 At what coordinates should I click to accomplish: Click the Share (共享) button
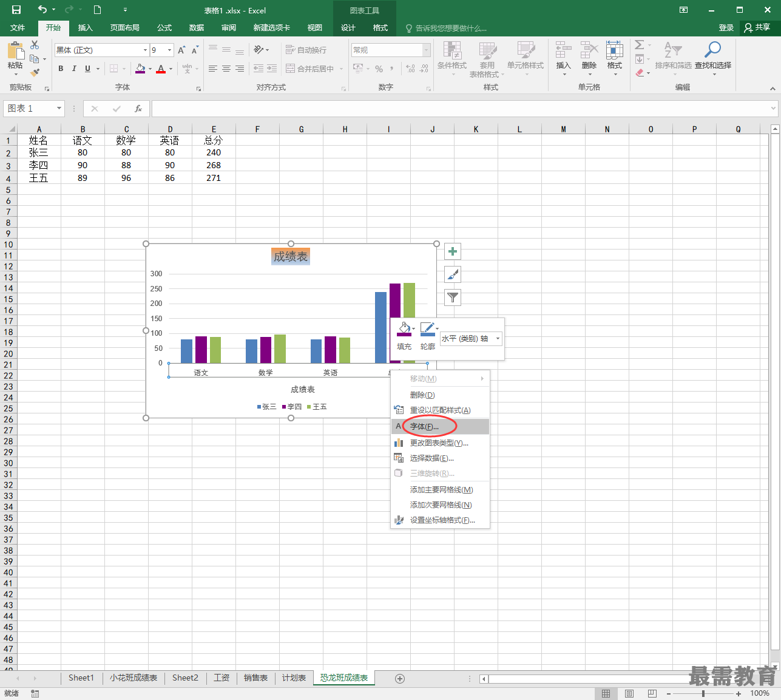pos(757,27)
